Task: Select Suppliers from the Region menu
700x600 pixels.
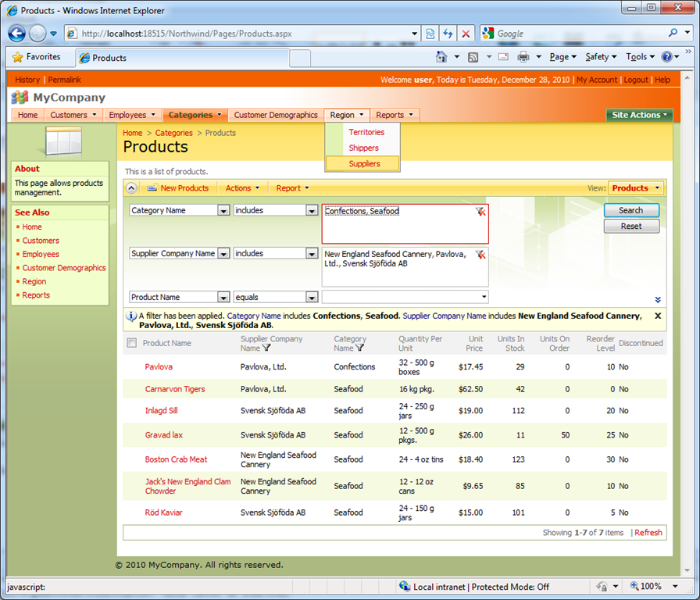Action: (x=364, y=164)
